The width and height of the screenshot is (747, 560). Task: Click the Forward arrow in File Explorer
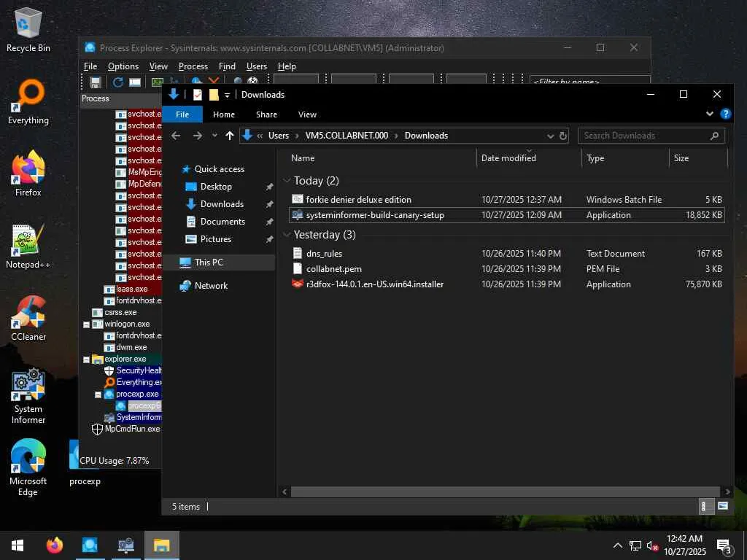(197, 136)
